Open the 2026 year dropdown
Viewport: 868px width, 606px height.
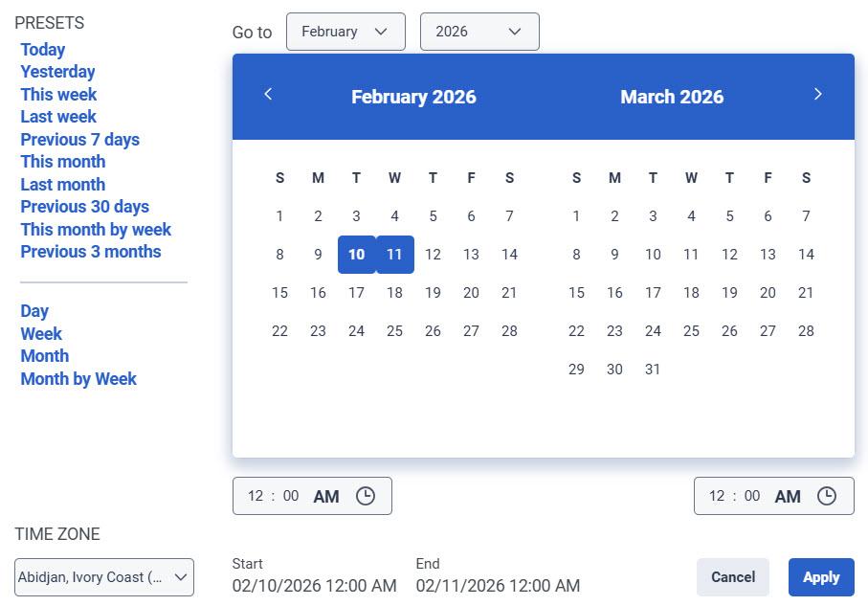[479, 31]
